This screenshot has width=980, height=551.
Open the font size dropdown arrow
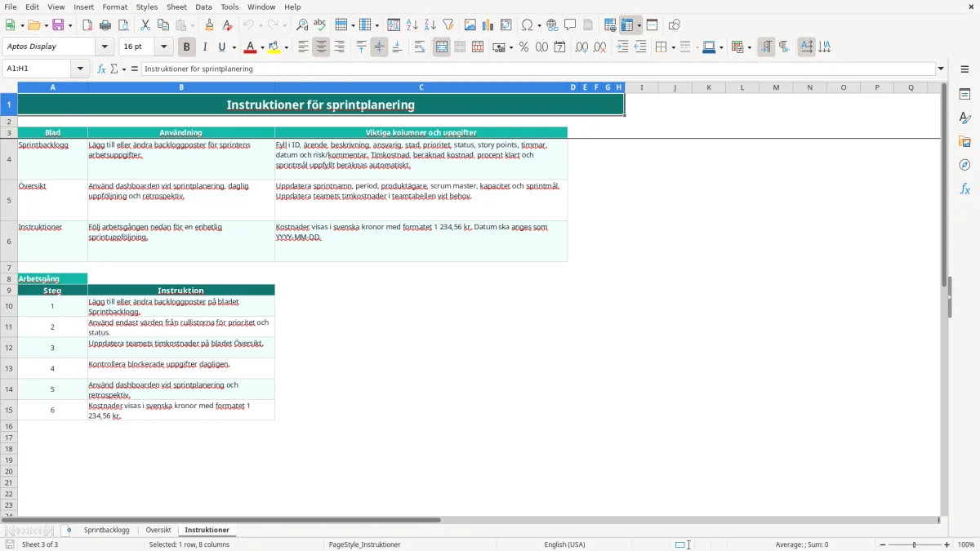tap(164, 47)
